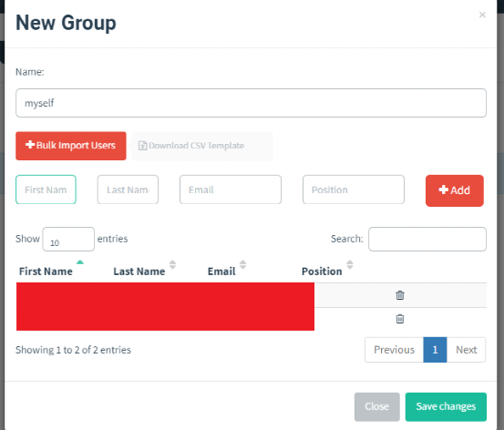Viewport: 504px width, 430px height.
Task: Click inside the table Search box
Action: click(x=427, y=239)
